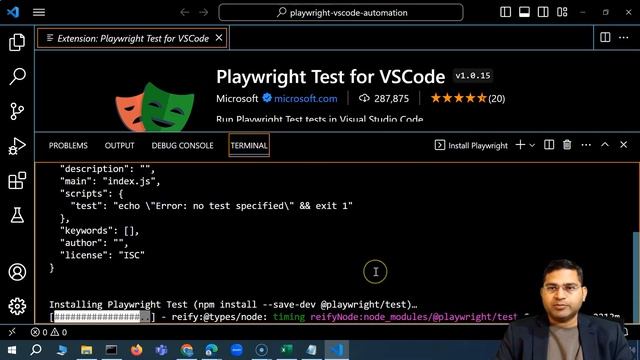Open the Run and Debug view

[x=17, y=146]
